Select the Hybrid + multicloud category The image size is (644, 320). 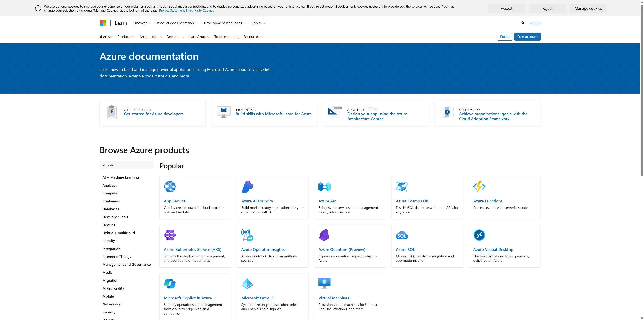click(x=119, y=233)
